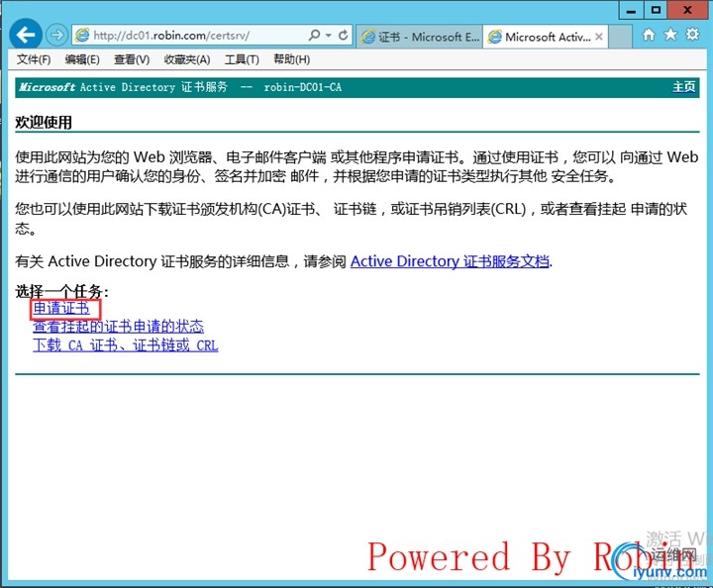713x588 pixels.
Task: Click the robin-DC01-CA banner text
Action: [303, 87]
